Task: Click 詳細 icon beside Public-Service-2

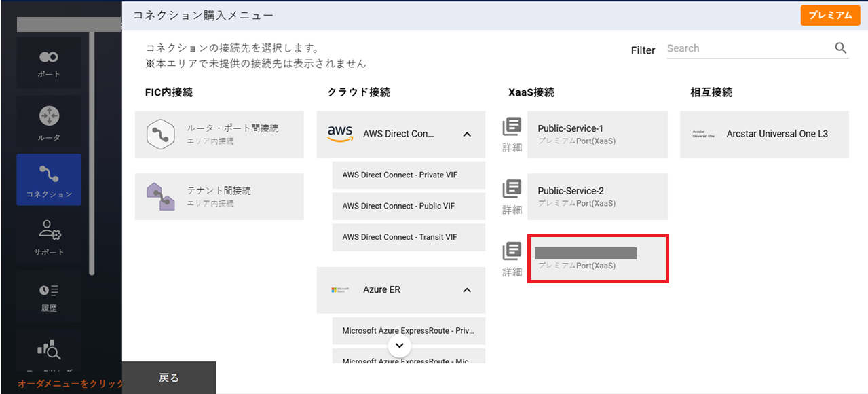Action: point(512,196)
